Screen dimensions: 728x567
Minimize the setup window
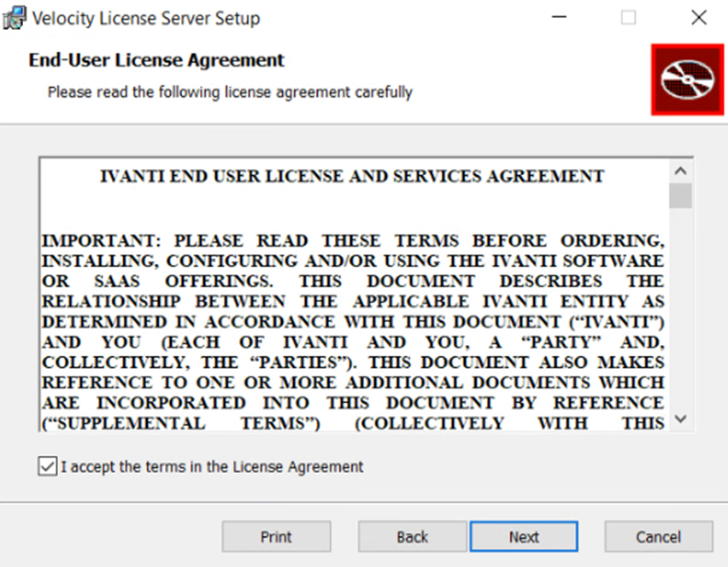click(559, 17)
